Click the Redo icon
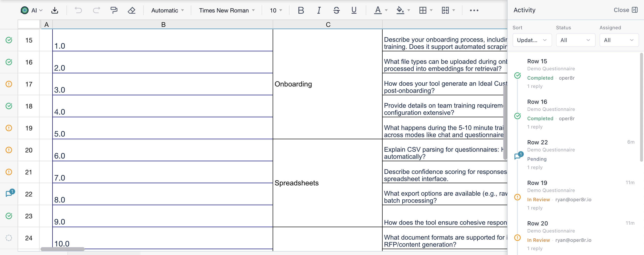The height and width of the screenshot is (255, 644). coord(96,10)
